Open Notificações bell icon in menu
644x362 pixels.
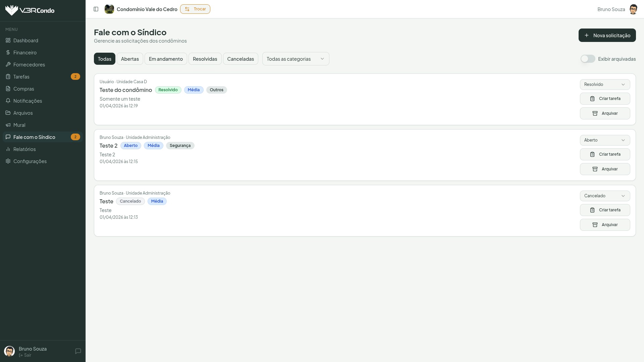pyautogui.click(x=8, y=101)
